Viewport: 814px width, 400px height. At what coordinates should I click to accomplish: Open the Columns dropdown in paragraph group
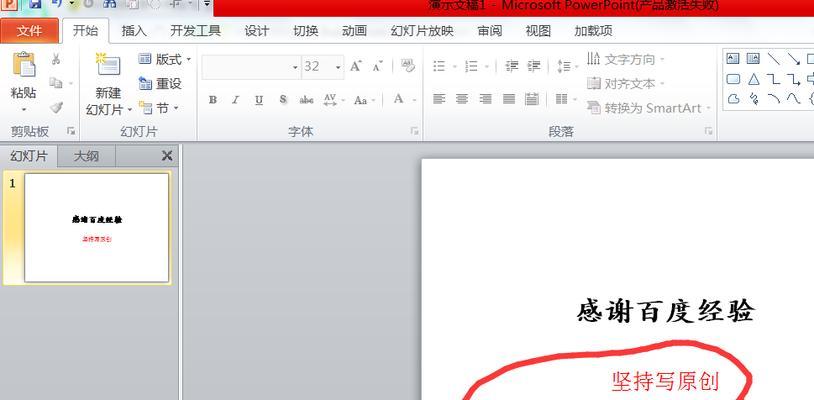point(565,99)
